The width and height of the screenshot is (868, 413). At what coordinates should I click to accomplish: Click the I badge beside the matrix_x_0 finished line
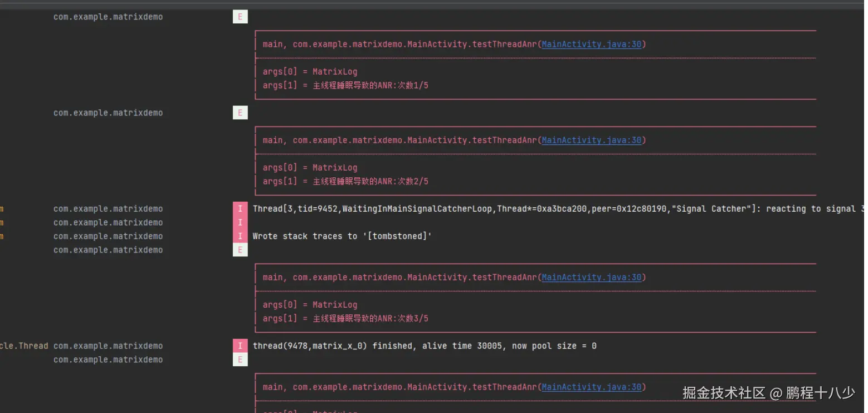240,346
